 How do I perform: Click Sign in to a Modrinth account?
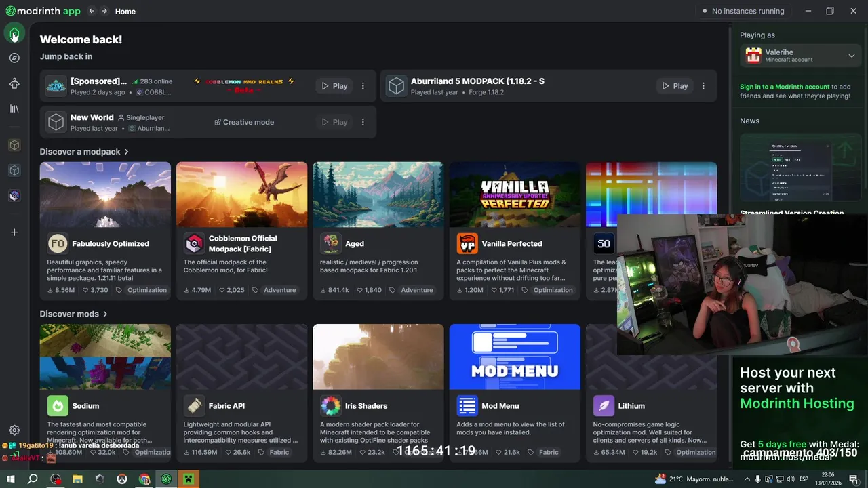(785, 87)
